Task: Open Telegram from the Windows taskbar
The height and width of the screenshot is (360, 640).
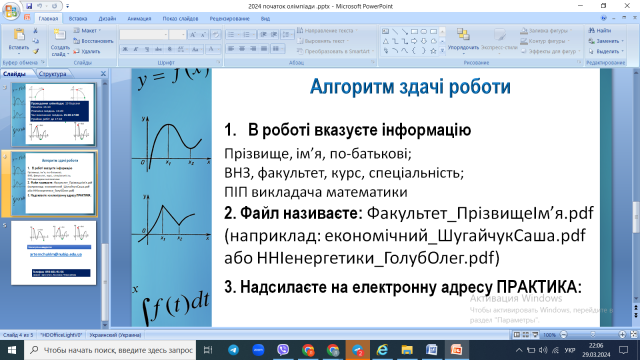Action: [233, 350]
